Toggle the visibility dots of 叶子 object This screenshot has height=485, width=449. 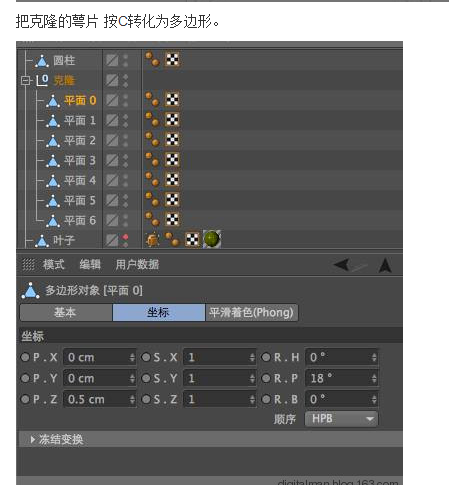point(125,240)
